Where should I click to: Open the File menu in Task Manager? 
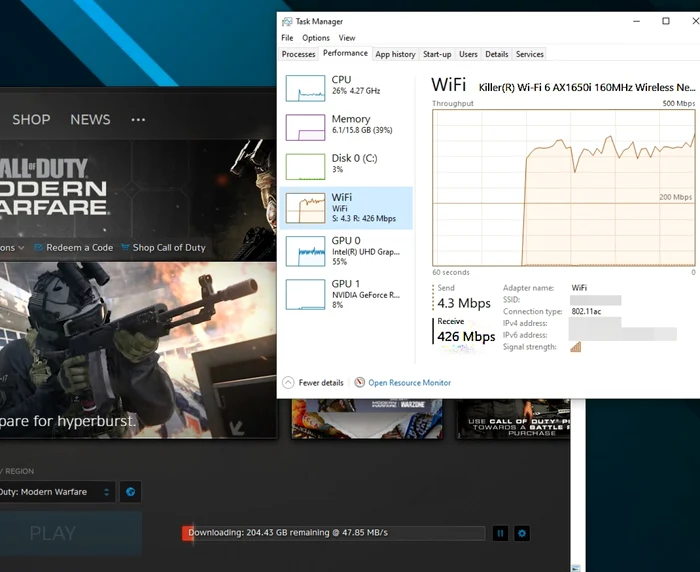(287, 38)
